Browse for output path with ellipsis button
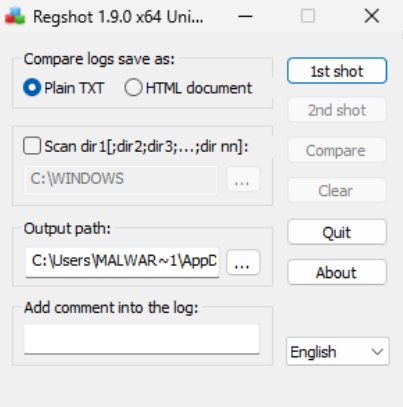 point(243,263)
